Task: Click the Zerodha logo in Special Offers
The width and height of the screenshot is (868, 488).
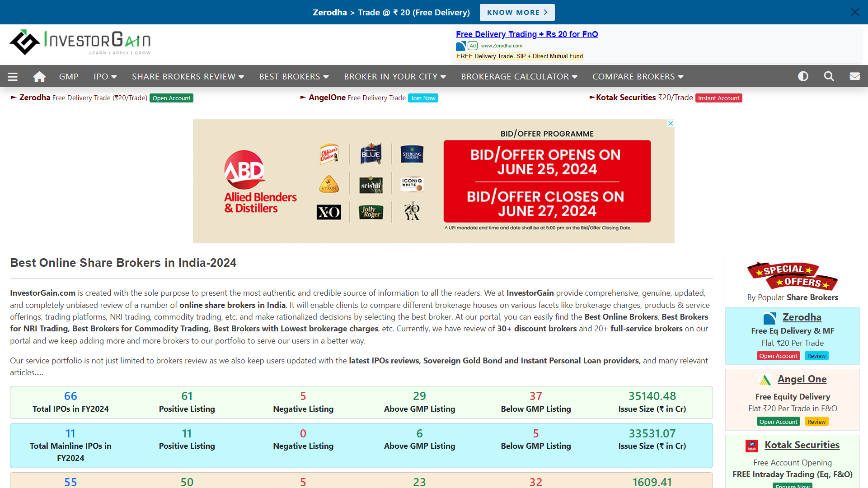Action: pyautogui.click(x=769, y=318)
